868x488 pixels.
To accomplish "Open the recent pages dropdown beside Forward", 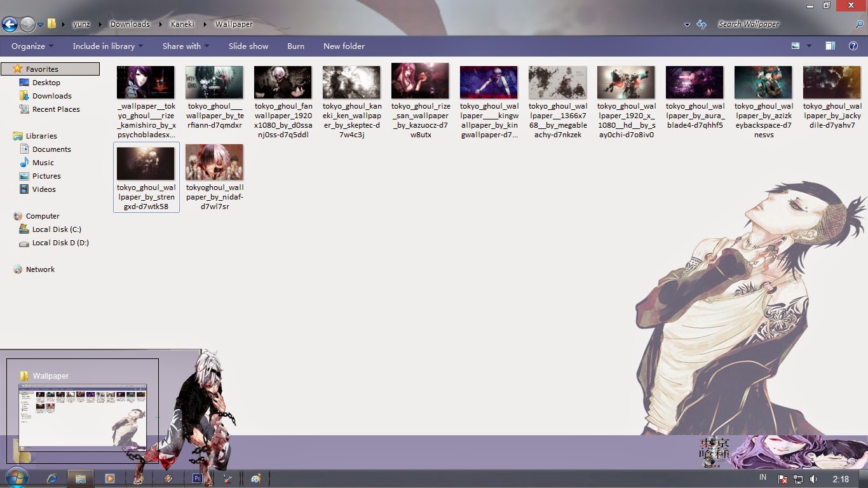I will (40, 25).
